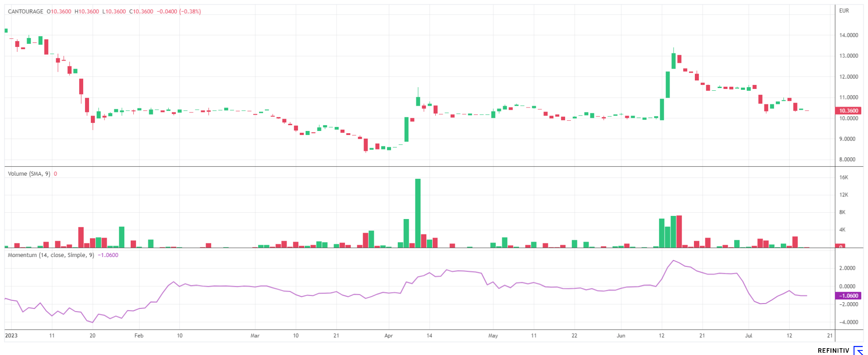Click the EUR currency label
868x355 pixels.
tap(844, 10)
